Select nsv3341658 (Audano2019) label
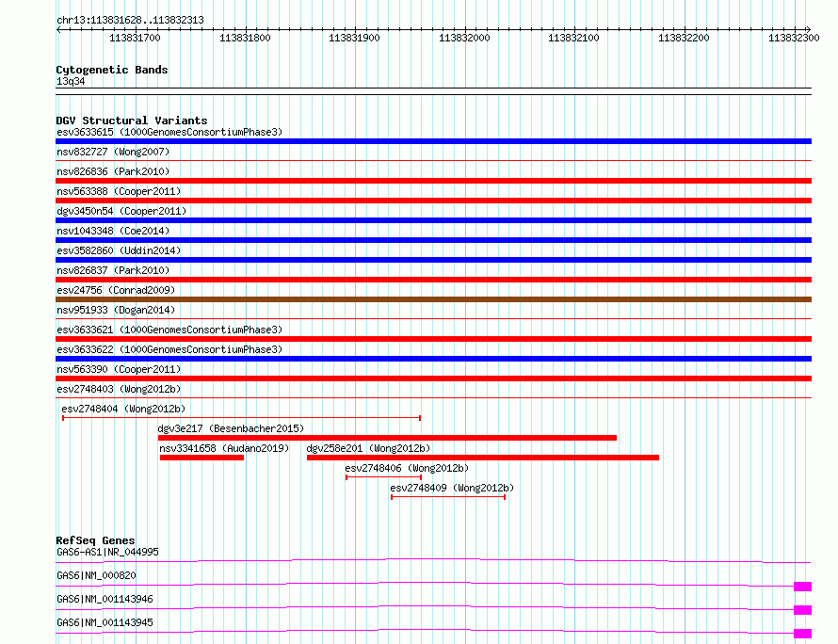The height and width of the screenshot is (644, 838). pyautogui.click(x=224, y=448)
